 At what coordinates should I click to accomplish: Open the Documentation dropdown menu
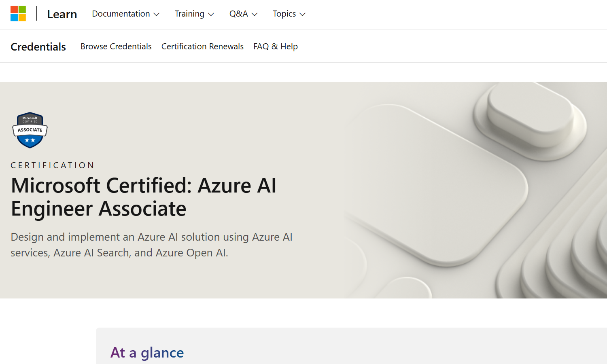point(121,14)
